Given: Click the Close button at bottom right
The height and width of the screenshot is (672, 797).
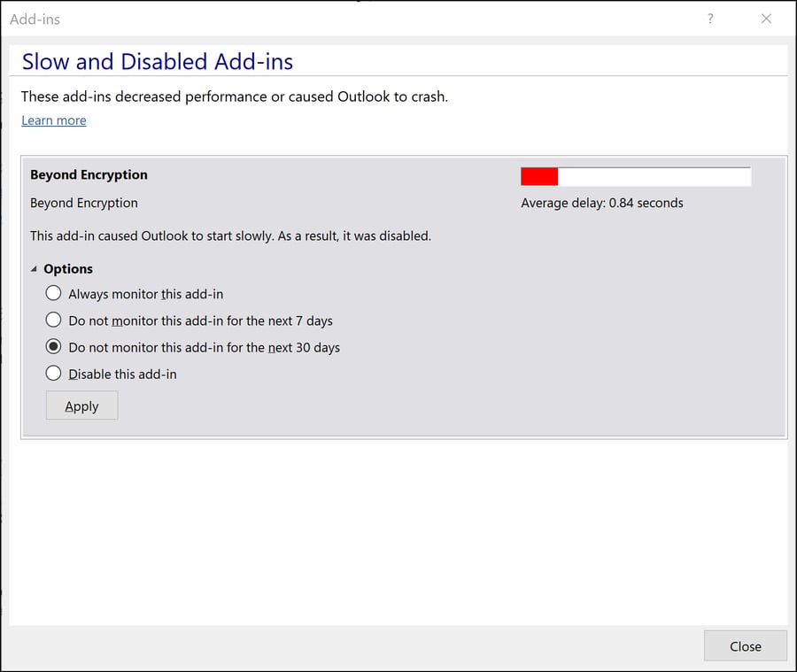Looking at the screenshot, I should click(x=746, y=645).
